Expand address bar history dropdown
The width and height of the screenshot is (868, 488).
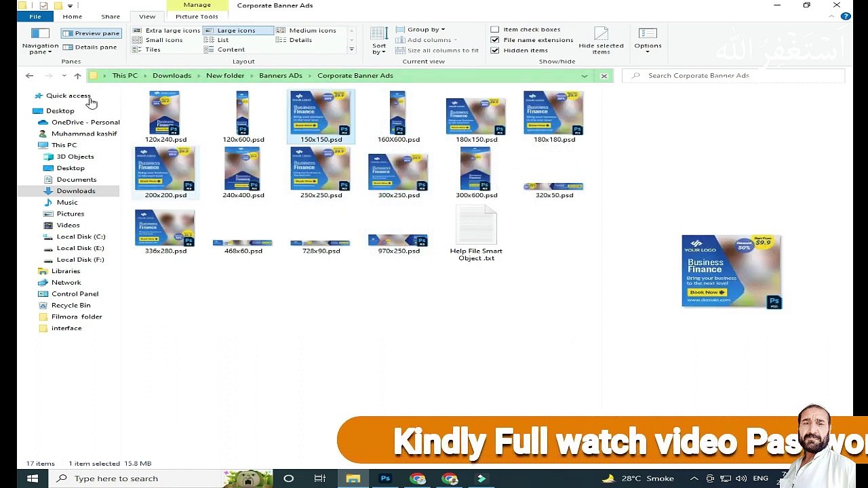[x=584, y=76]
